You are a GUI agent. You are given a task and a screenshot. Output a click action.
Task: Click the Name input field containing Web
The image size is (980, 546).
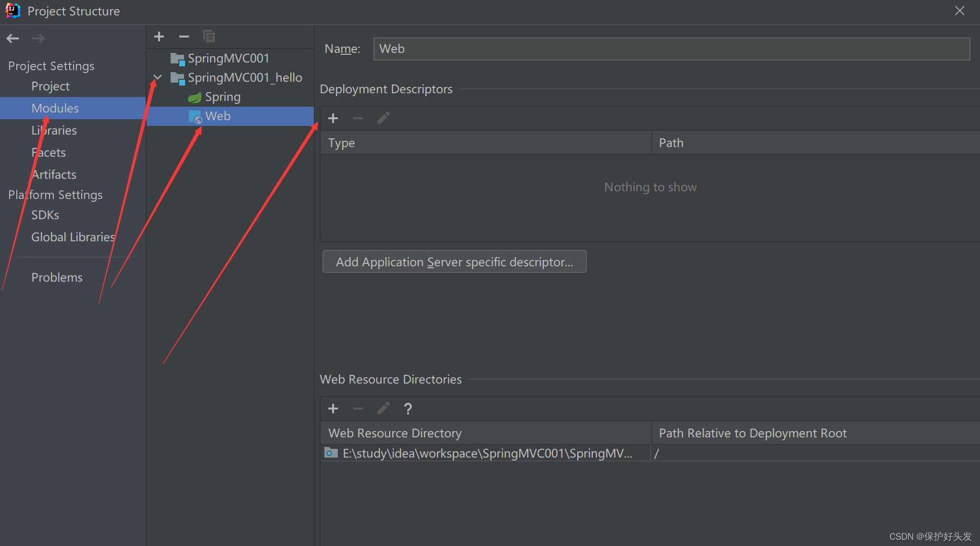pos(671,49)
